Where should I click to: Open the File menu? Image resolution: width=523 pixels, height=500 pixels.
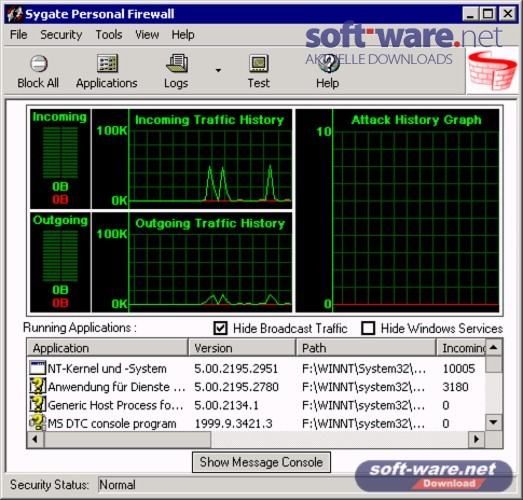tap(19, 35)
